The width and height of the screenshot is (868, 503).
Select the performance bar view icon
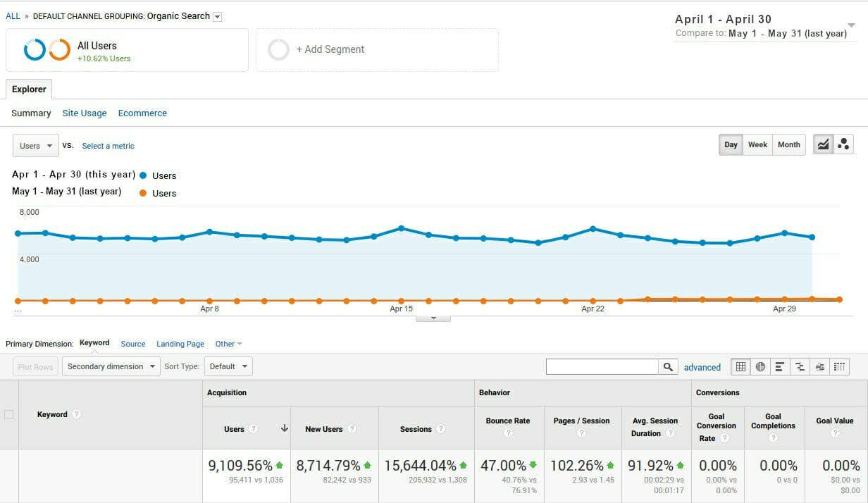[x=780, y=366]
